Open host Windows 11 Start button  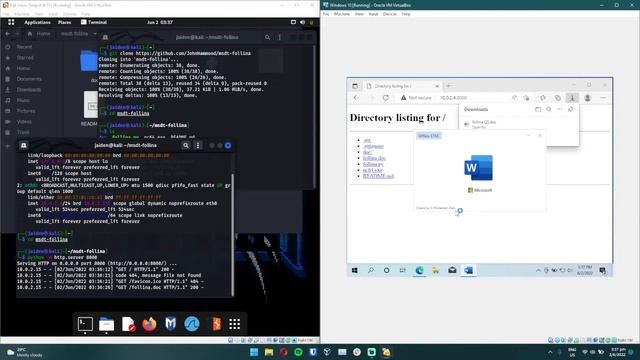pyautogui.click(x=254, y=352)
